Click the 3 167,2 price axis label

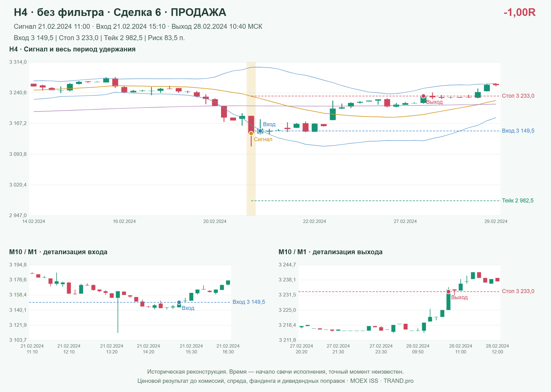[18, 123]
